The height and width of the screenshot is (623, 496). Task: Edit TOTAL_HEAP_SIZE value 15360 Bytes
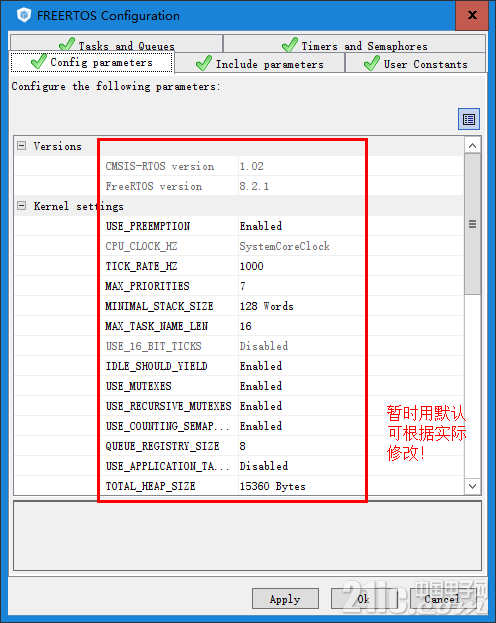tap(273, 486)
